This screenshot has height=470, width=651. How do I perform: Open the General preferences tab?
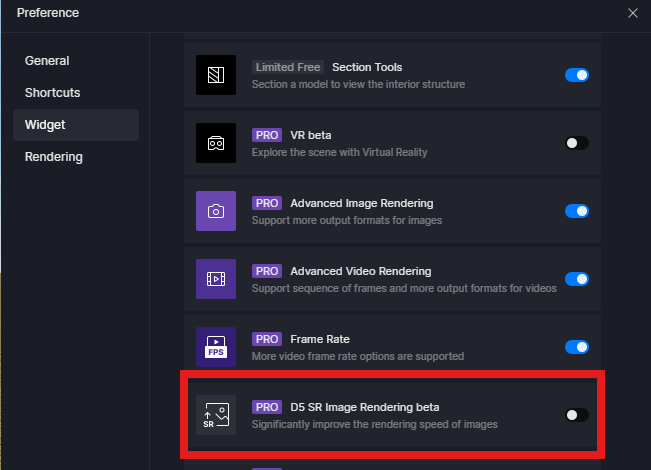click(47, 60)
